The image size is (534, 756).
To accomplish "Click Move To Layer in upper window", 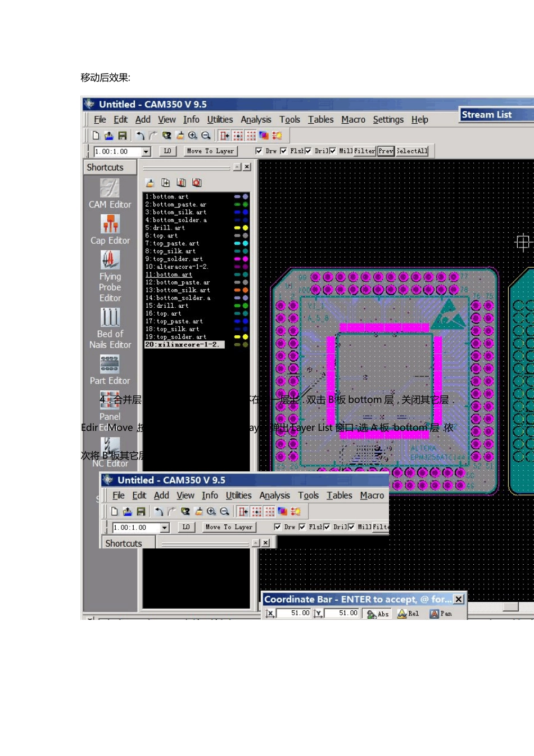I will 210,151.
